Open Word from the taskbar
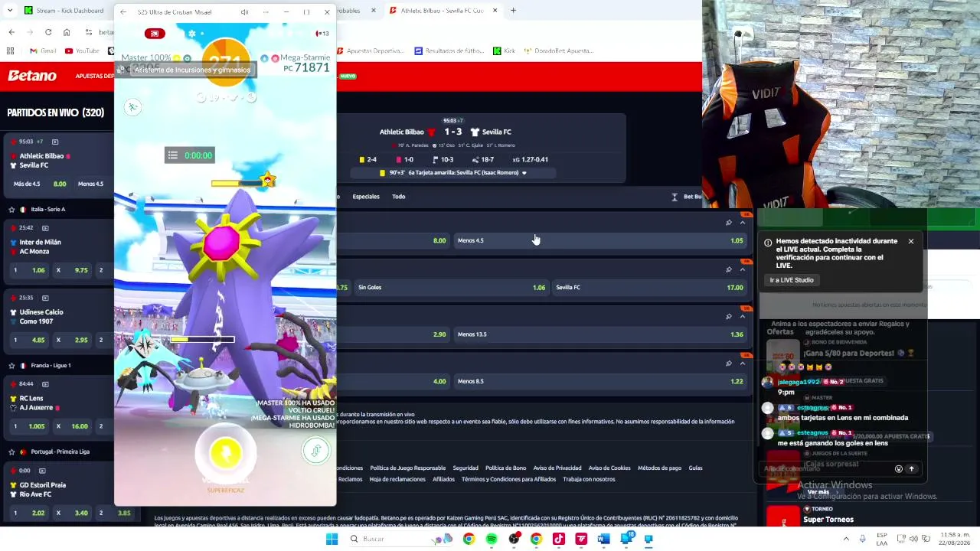This screenshot has width=980, height=551. [604, 539]
